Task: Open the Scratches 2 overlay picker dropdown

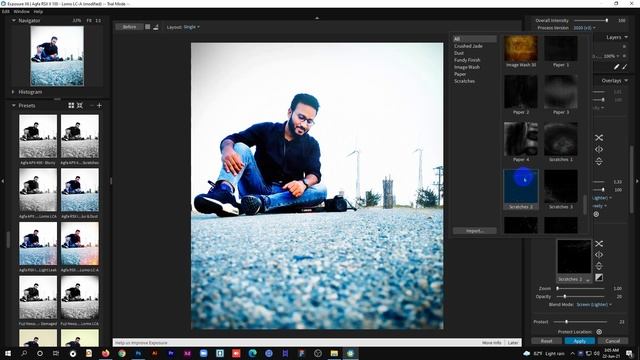Action: [574, 279]
